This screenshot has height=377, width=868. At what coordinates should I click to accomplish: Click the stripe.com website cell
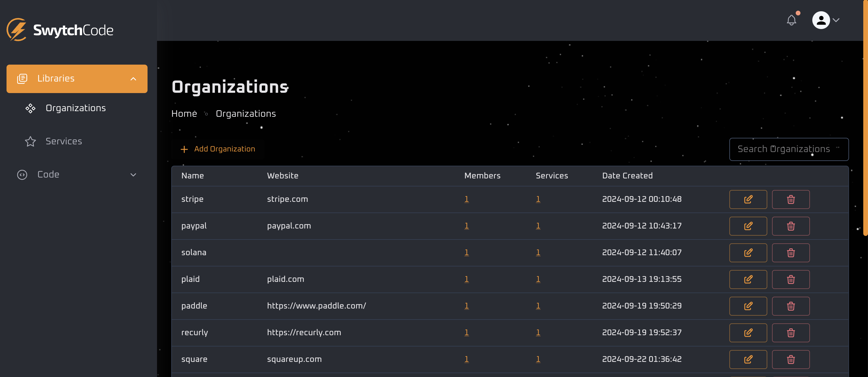[x=287, y=199]
